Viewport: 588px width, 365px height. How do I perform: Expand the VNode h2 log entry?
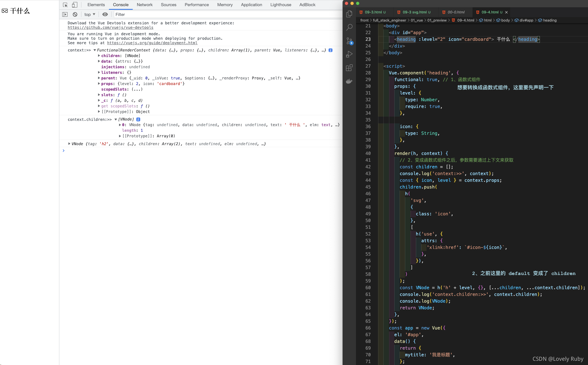pyautogui.click(x=69, y=144)
